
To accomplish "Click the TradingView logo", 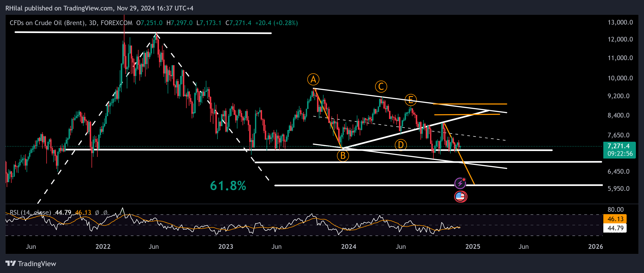I will point(31,263).
